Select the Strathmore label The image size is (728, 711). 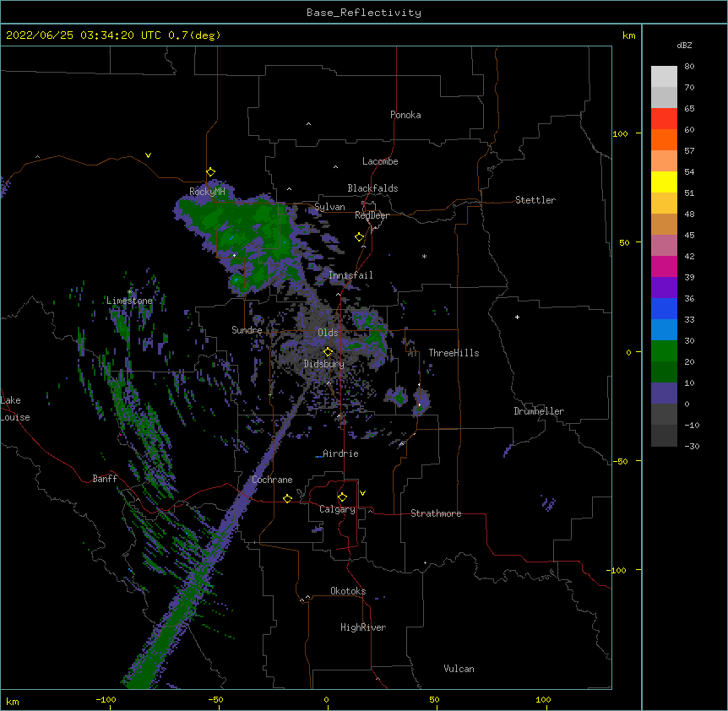click(436, 513)
